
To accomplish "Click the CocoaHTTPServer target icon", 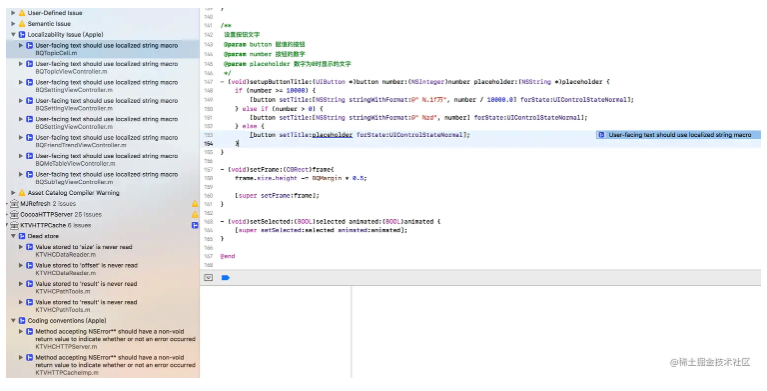I will coord(14,214).
